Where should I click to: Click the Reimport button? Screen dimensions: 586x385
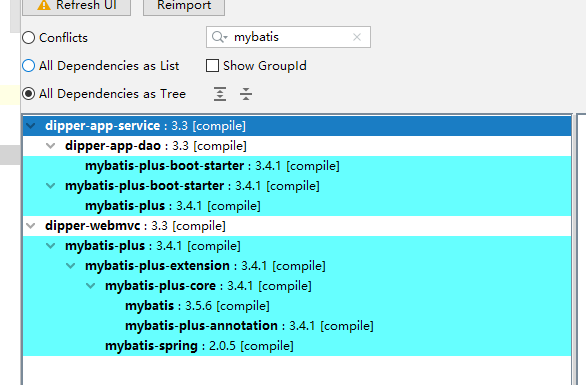coord(184,6)
